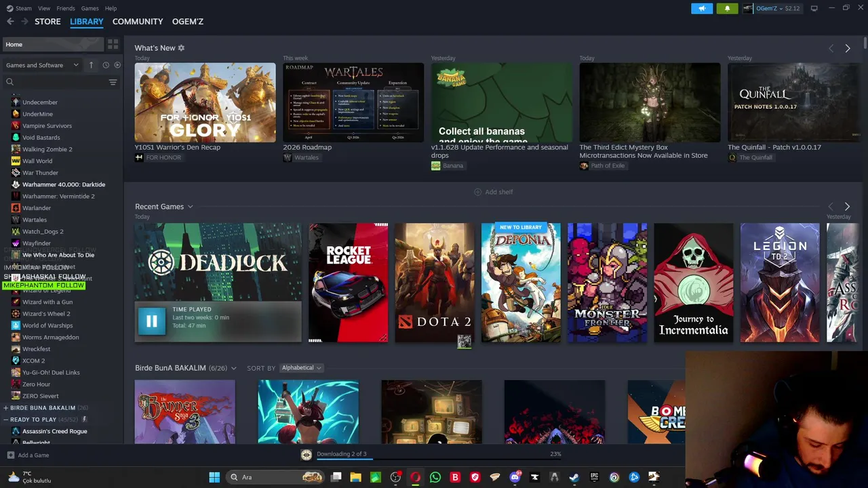Go back with the navigation arrow
The image size is (868, 488).
coord(10,22)
